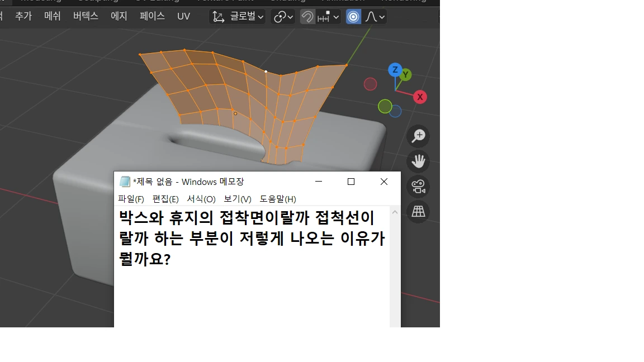Click the up arrow on Notepad's scrollbar

[x=395, y=211]
